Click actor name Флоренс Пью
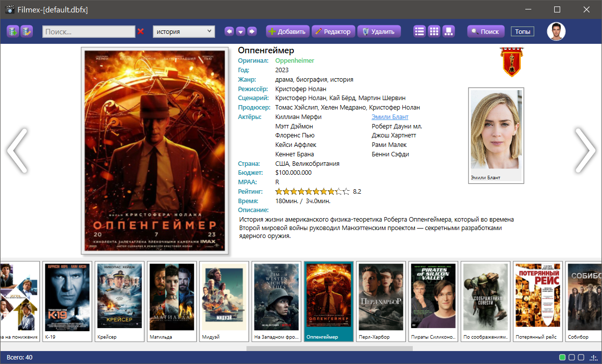Screen dimensions: 602x364 (295, 135)
